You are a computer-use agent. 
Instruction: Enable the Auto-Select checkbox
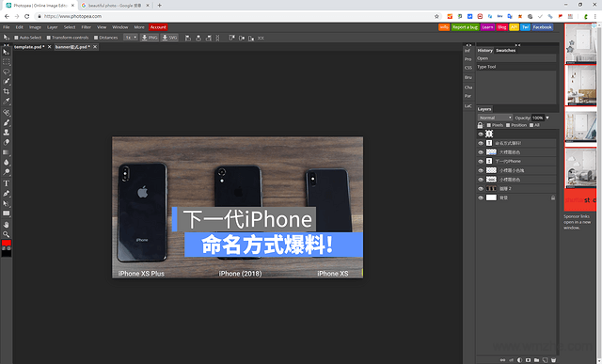coord(16,38)
